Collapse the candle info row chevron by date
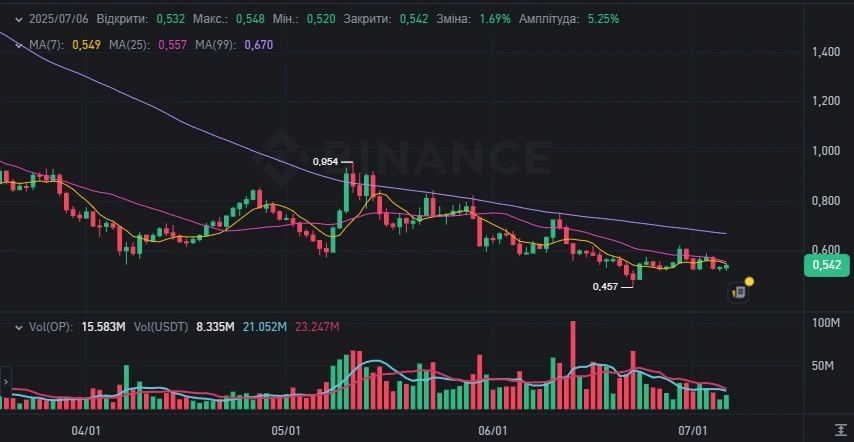854x442 pixels. coord(19,20)
